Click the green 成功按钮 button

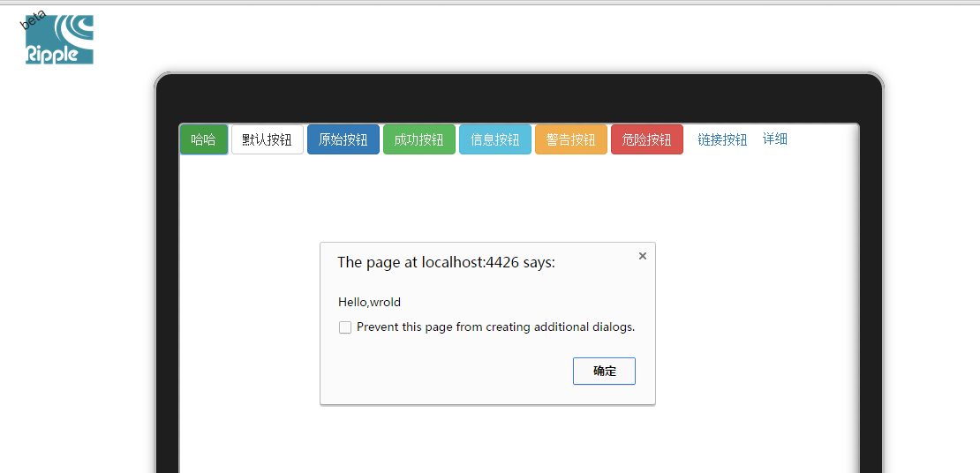[419, 139]
